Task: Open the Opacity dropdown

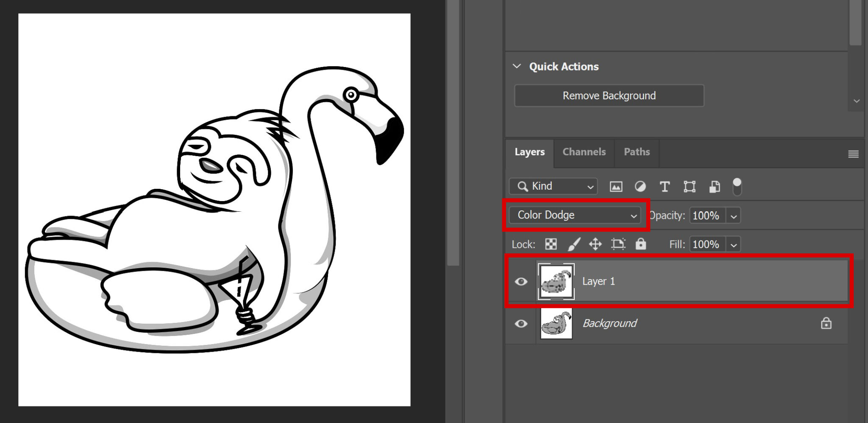Action: tap(734, 216)
